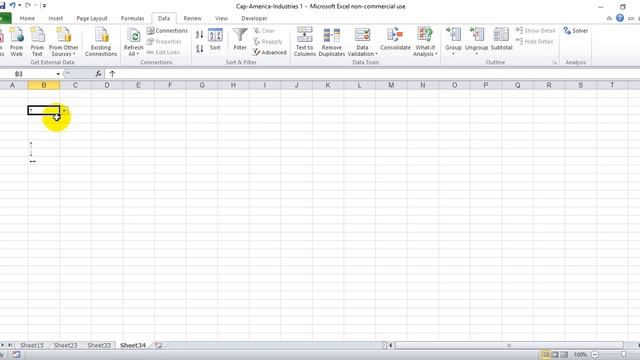
Task: Expand Data Validation dropdown arrow
Action: click(376, 54)
